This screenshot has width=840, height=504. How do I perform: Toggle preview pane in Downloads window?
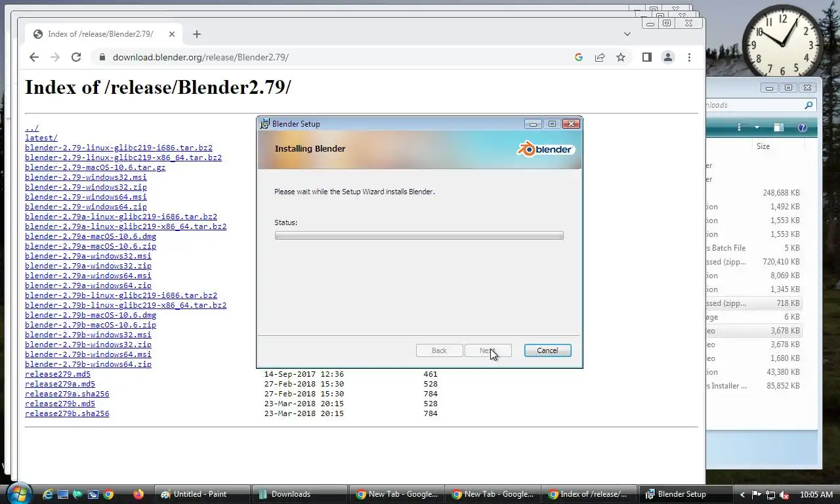778,127
